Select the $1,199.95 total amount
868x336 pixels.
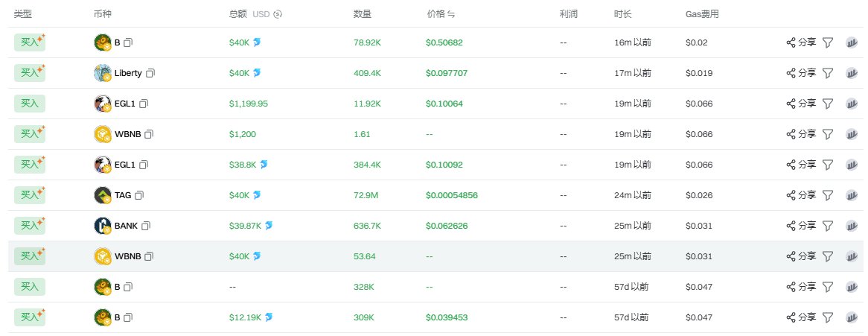point(249,104)
